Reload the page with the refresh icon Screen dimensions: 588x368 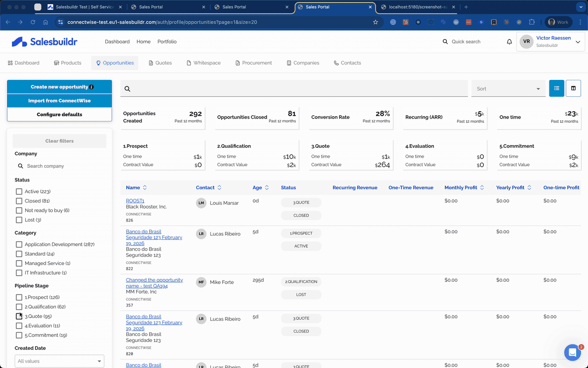click(33, 22)
